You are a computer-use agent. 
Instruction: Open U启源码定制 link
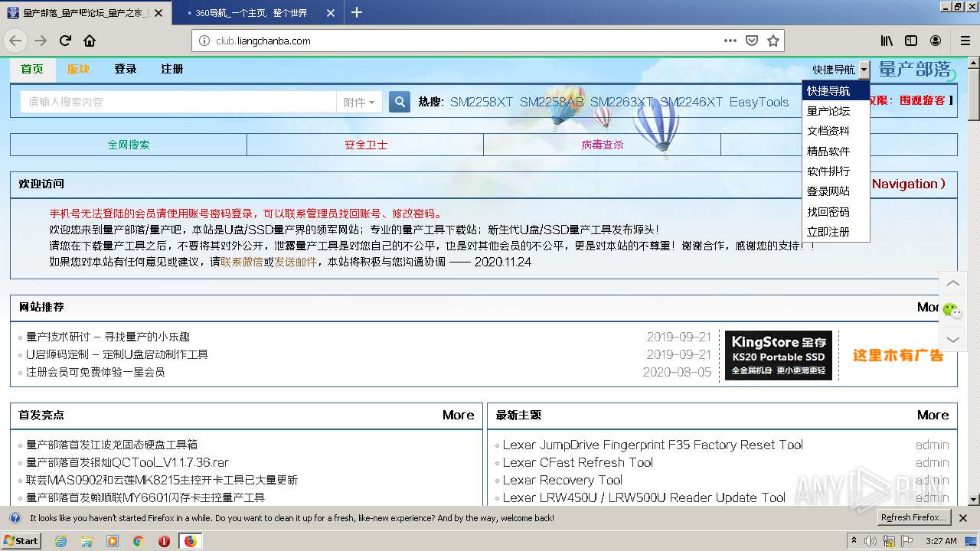click(x=117, y=354)
